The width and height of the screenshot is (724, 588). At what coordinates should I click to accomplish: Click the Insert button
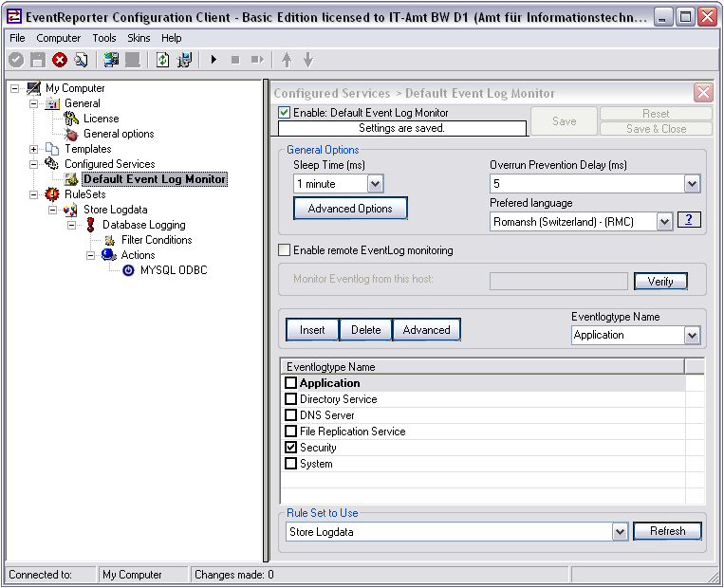pyautogui.click(x=312, y=330)
